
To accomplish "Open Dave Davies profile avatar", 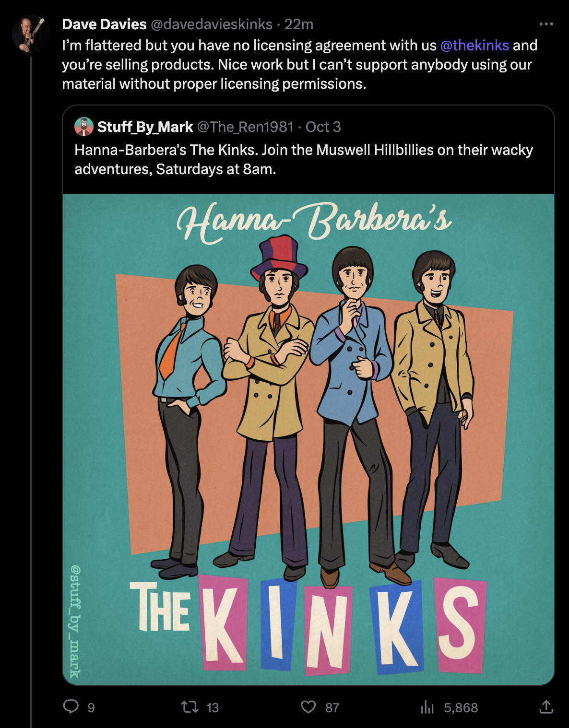I will click(31, 34).
